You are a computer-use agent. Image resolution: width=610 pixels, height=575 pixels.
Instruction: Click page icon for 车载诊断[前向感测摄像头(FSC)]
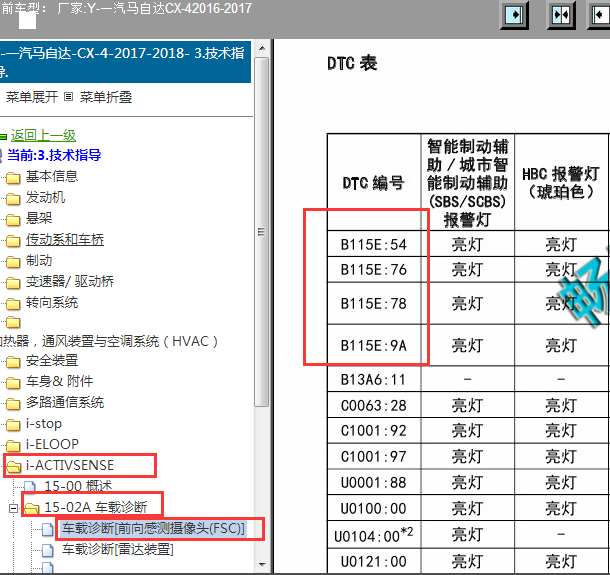click(47, 529)
